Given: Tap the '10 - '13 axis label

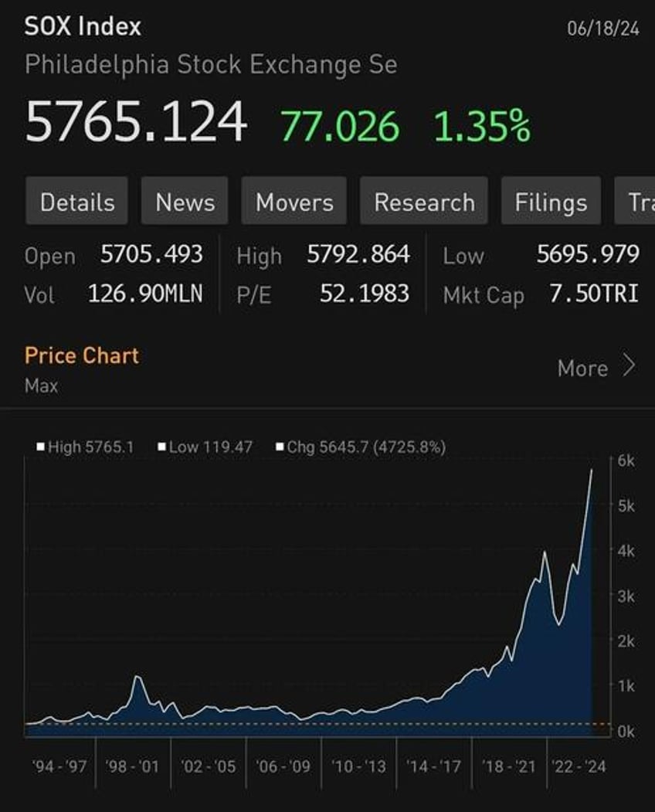Looking at the screenshot, I should point(359,766).
